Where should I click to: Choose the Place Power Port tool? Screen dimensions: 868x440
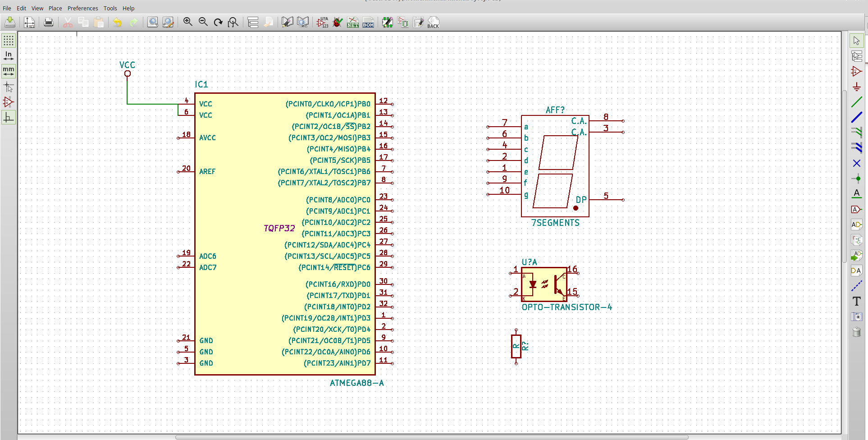click(856, 87)
